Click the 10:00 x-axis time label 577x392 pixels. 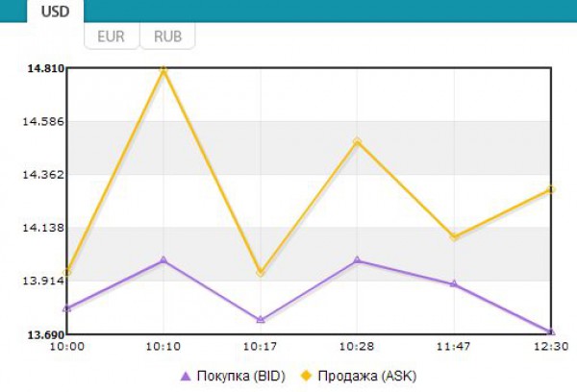tap(67, 347)
